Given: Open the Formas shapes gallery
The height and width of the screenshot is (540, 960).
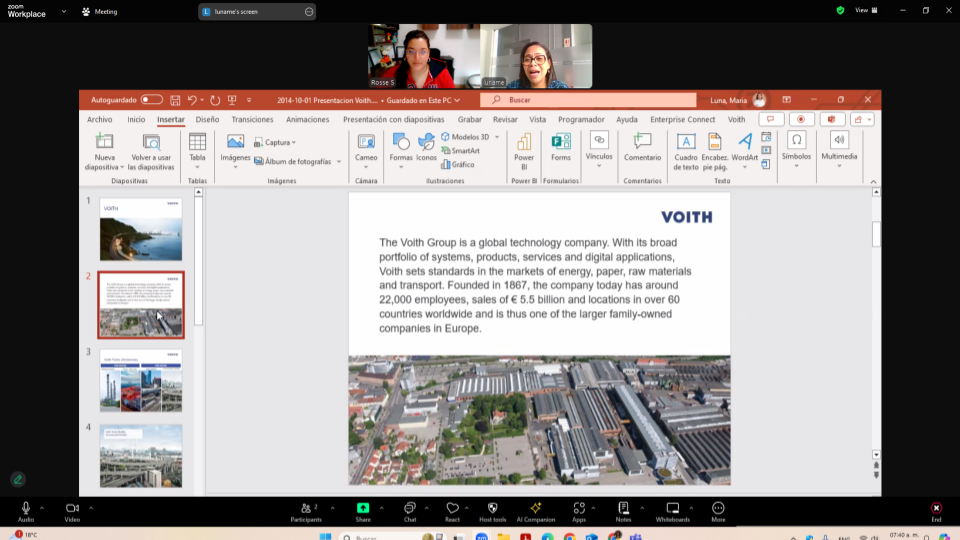Looking at the screenshot, I should coord(401,150).
